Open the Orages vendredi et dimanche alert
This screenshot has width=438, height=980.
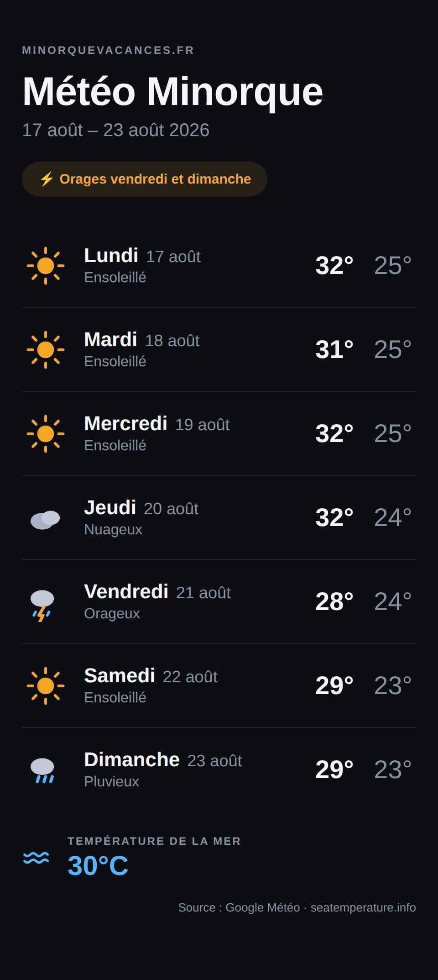pos(145,179)
